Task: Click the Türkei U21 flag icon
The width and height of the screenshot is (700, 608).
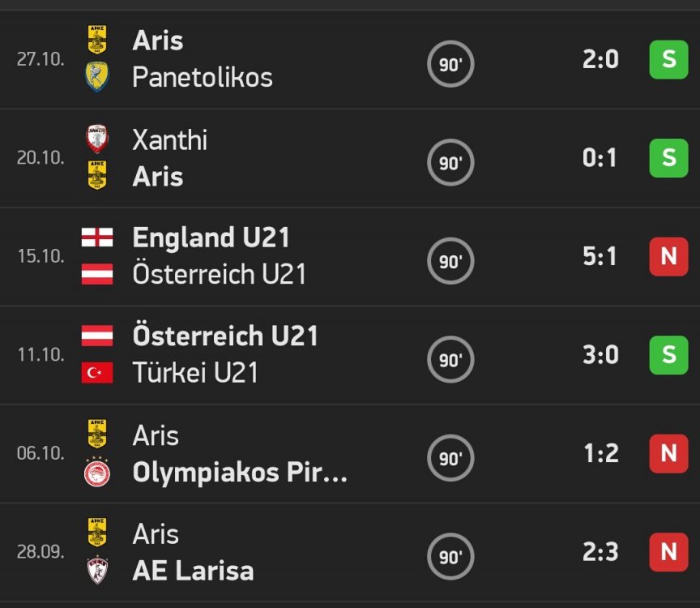Action: tap(97, 373)
